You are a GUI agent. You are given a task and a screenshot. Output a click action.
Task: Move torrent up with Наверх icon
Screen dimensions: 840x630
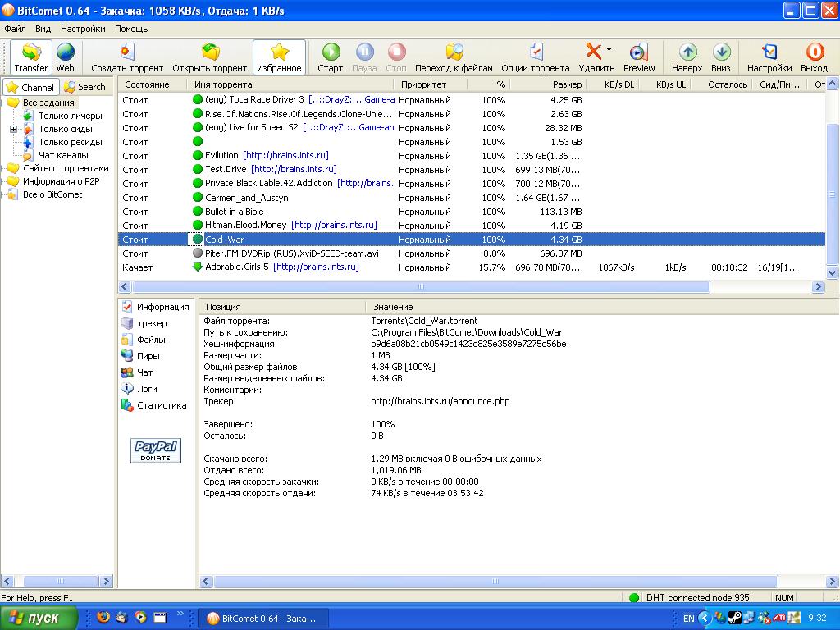(x=687, y=52)
